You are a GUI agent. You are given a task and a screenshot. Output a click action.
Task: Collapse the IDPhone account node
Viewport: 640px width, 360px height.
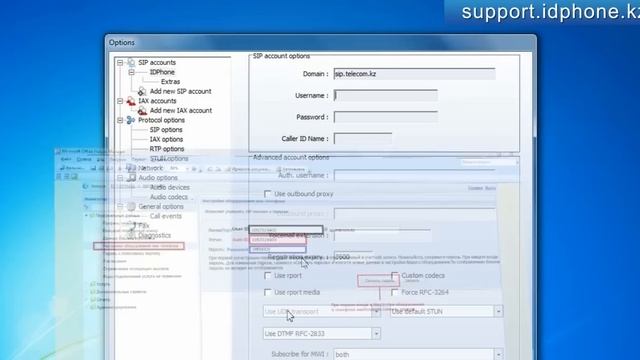[x=131, y=72]
